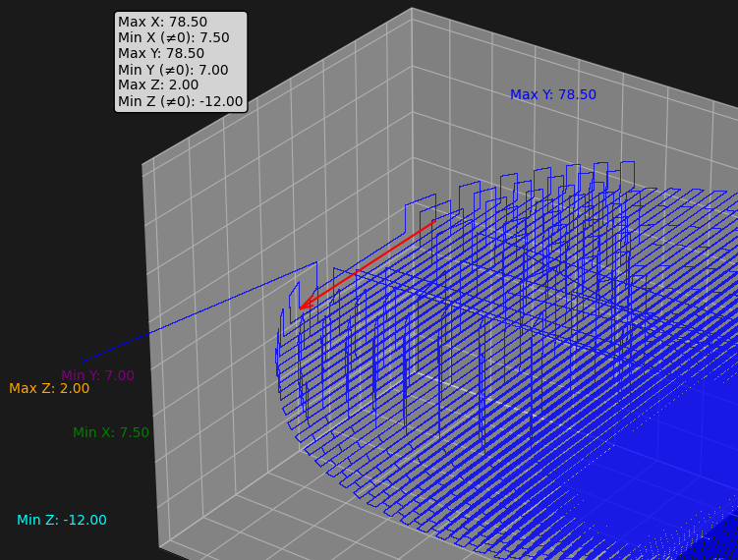738x560 pixels.
Task: Select the purple "Min Y: 7.00" annotation
Action: (97, 375)
